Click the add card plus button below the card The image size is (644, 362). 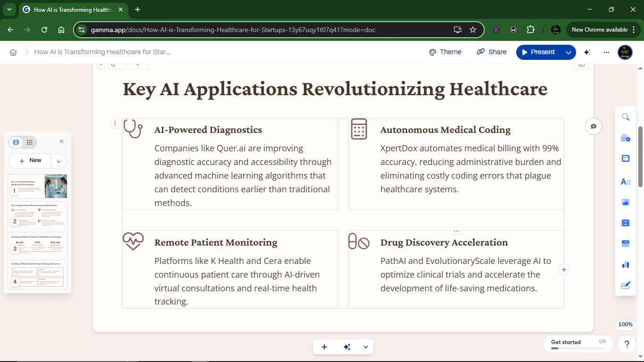tap(324, 347)
